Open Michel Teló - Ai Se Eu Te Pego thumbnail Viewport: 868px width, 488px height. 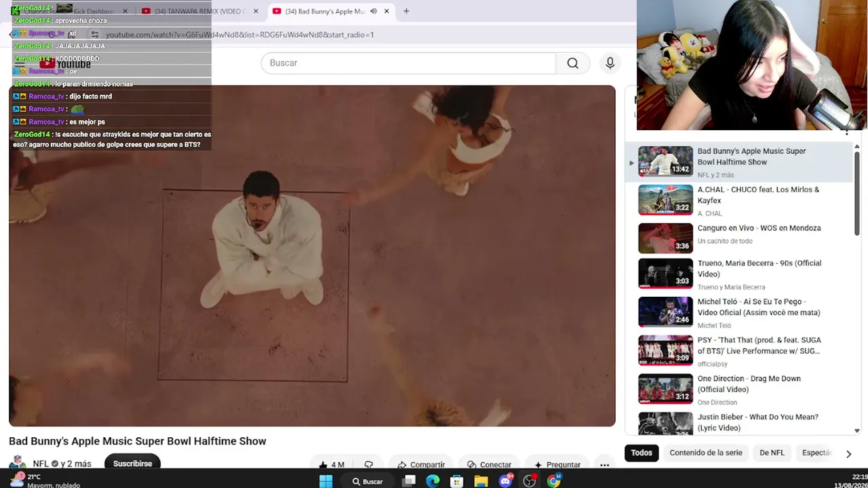(x=665, y=312)
